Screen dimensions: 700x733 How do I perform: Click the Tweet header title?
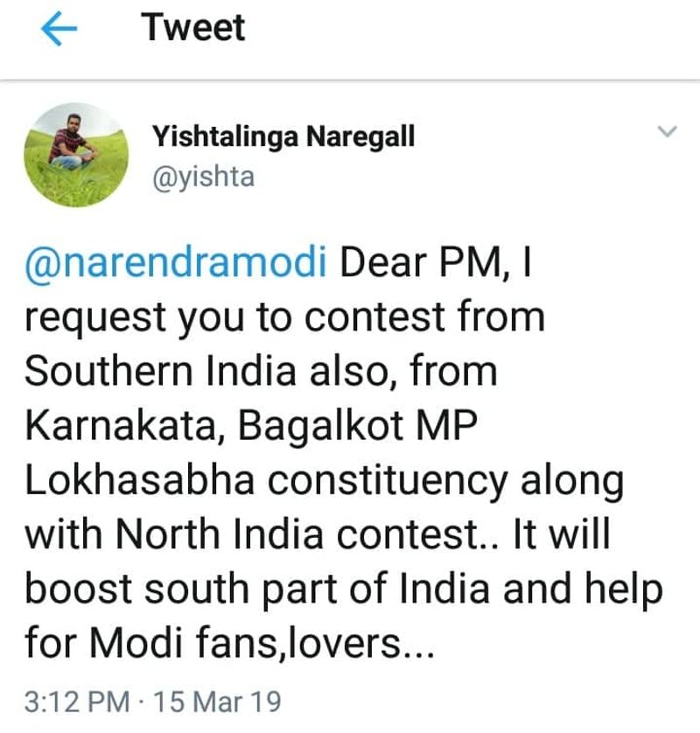[x=193, y=28]
